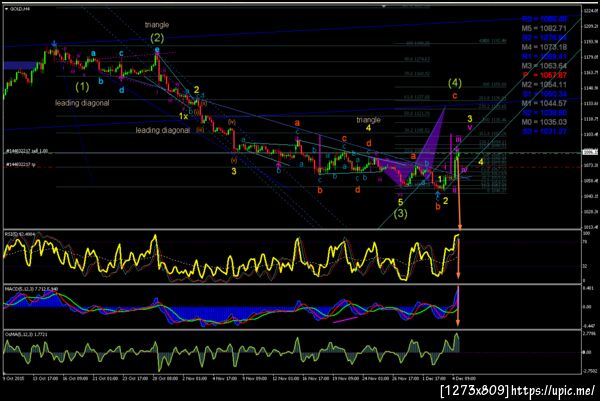
Task: Select leading diagonal text below wave (1)
Action: coord(82,103)
